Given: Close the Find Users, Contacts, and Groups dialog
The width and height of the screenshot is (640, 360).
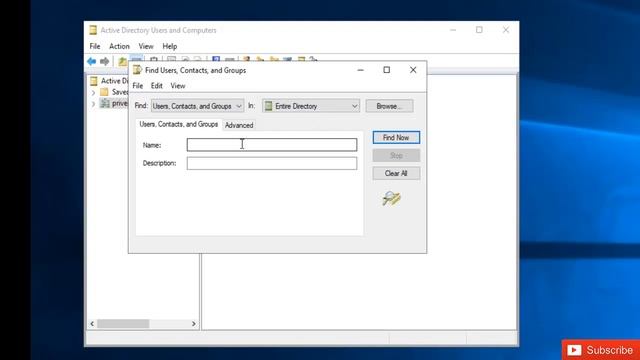Looking at the screenshot, I should point(413,70).
